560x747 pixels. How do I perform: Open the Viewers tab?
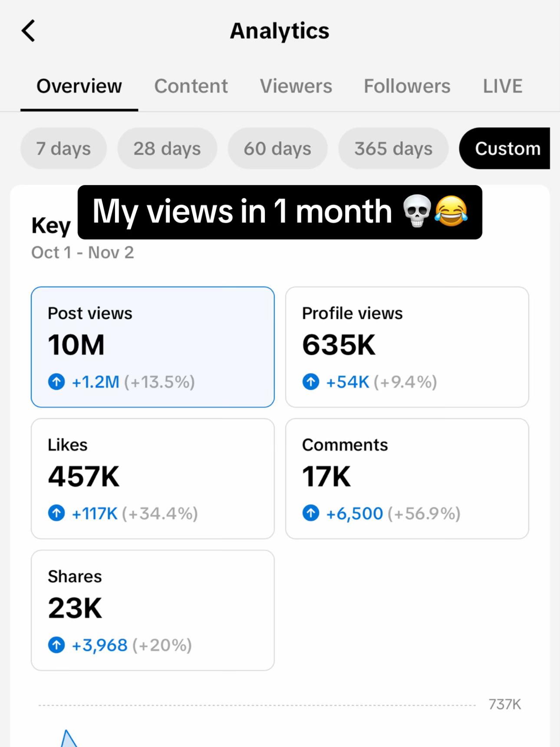(296, 86)
